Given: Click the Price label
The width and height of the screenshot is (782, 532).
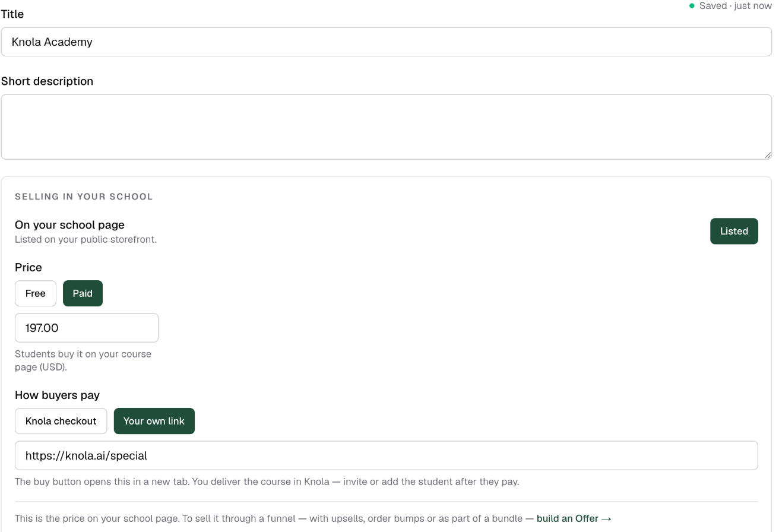Looking at the screenshot, I should pos(29,268).
